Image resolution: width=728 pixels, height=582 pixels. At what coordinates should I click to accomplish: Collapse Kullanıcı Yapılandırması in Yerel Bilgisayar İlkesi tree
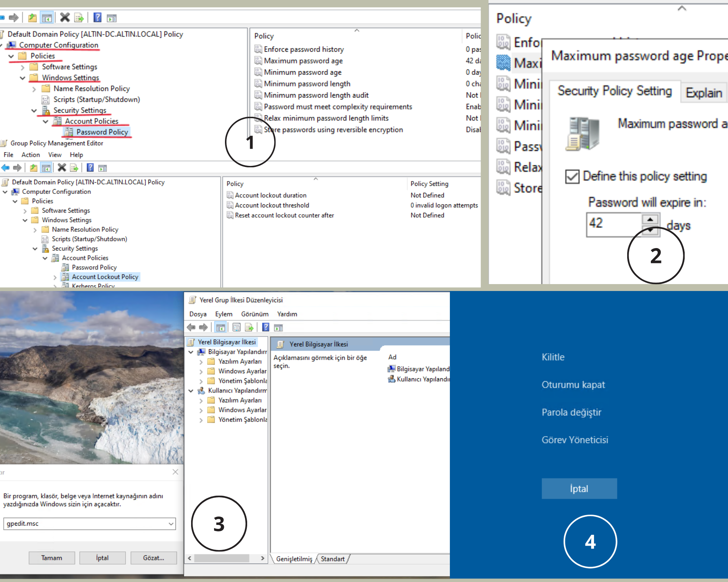[191, 391]
